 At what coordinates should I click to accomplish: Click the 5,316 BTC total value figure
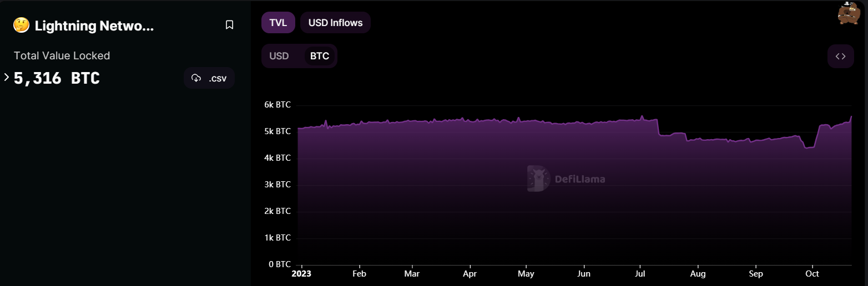point(57,78)
